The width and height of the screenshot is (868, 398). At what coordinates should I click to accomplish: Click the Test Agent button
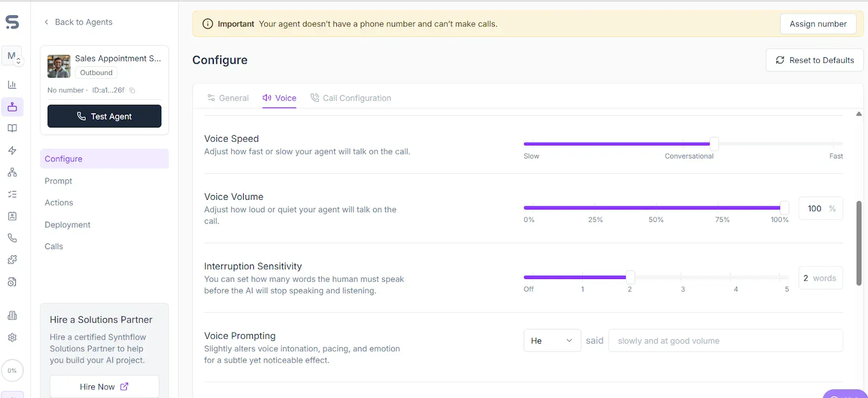[x=104, y=116]
